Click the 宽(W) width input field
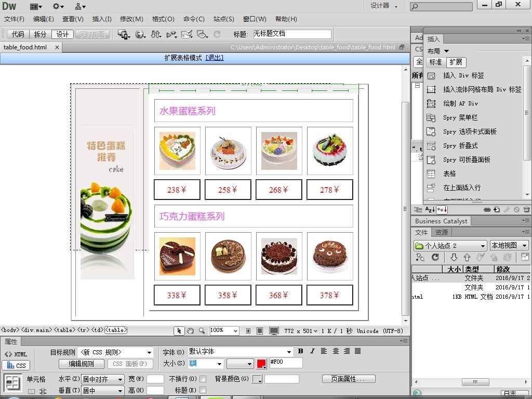Image resolution: width=532 pixels, height=399 pixels. click(x=155, y=379)
